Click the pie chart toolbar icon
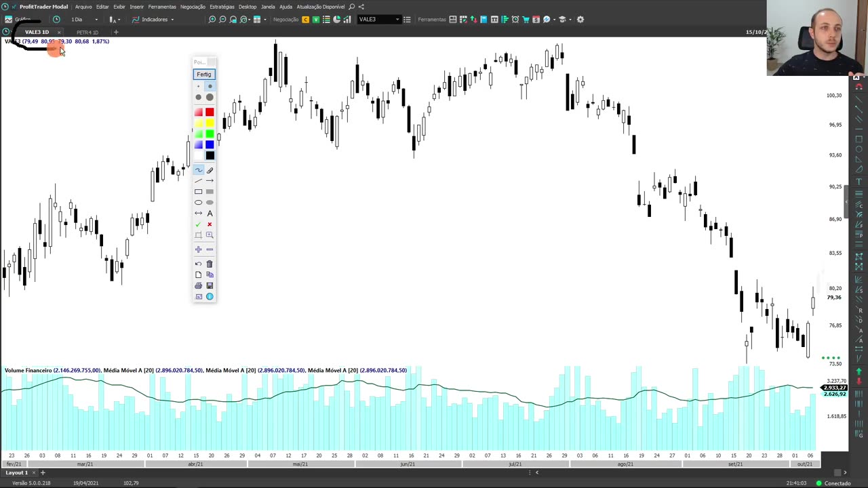The height and width of the screenshot is (488, 868). tap(337, 20)
